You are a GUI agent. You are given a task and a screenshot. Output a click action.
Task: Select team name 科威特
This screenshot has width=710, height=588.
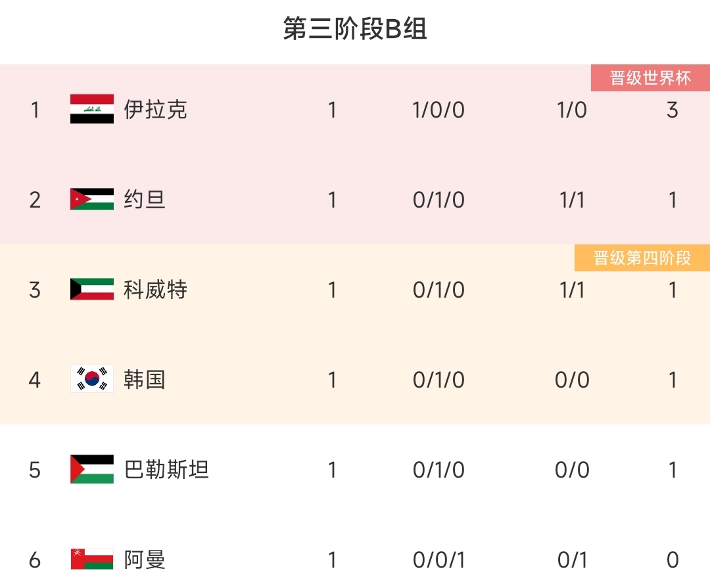pyautogui.click(x=155, y=290)
